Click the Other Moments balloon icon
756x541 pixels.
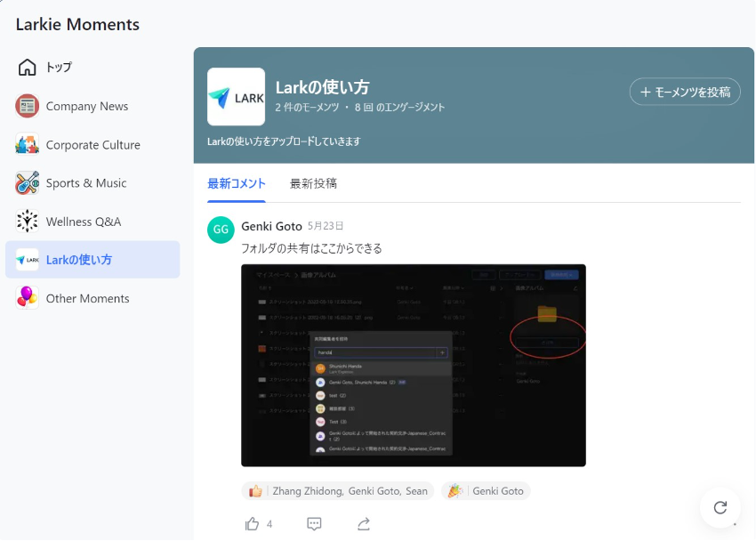point(28,298)
